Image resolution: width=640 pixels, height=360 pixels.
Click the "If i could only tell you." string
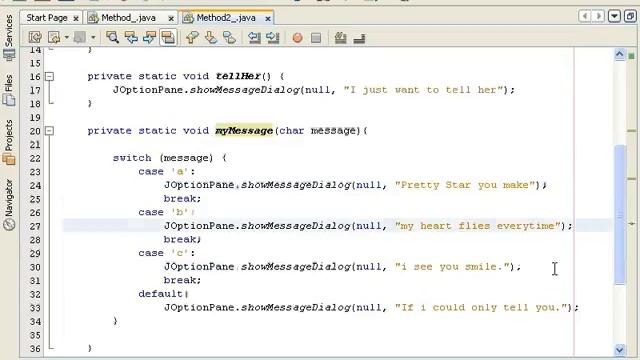point(480,307)
